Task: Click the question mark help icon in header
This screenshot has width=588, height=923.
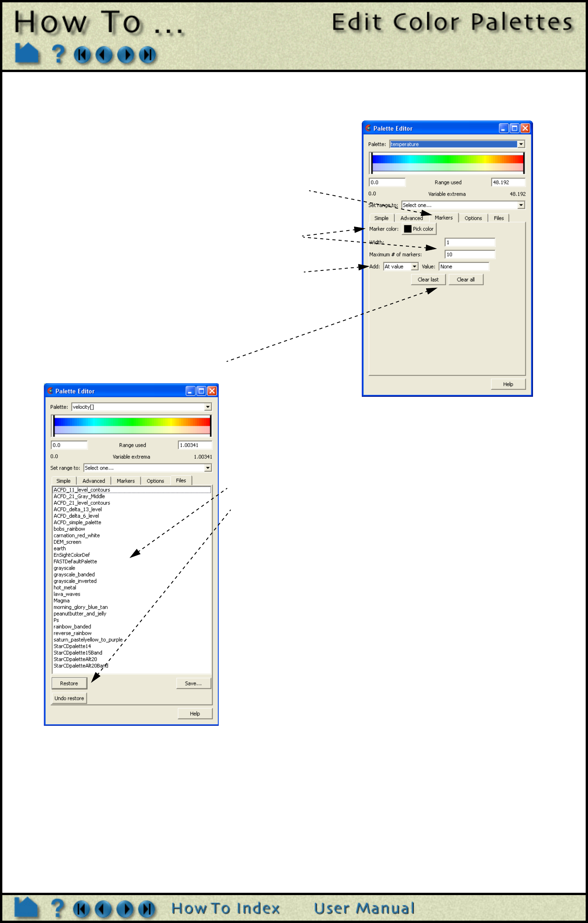Action: 58,54
